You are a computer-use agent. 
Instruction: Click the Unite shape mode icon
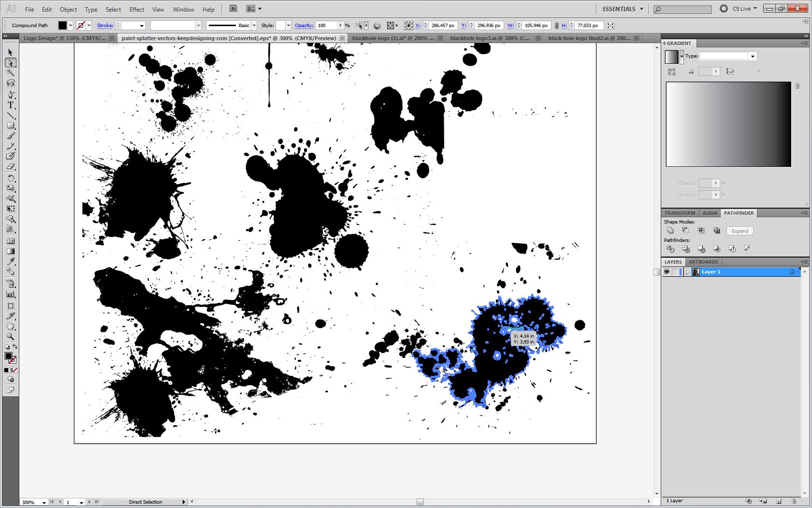tap(670, 231)
